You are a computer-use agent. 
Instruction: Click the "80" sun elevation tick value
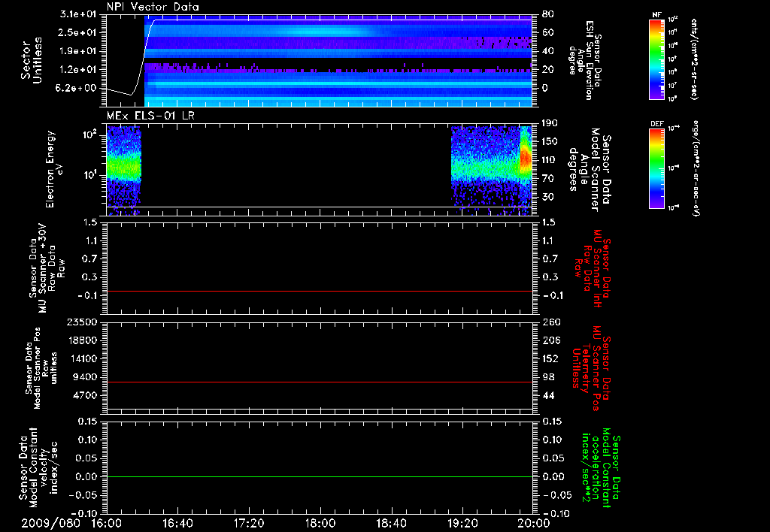point(547,14)
